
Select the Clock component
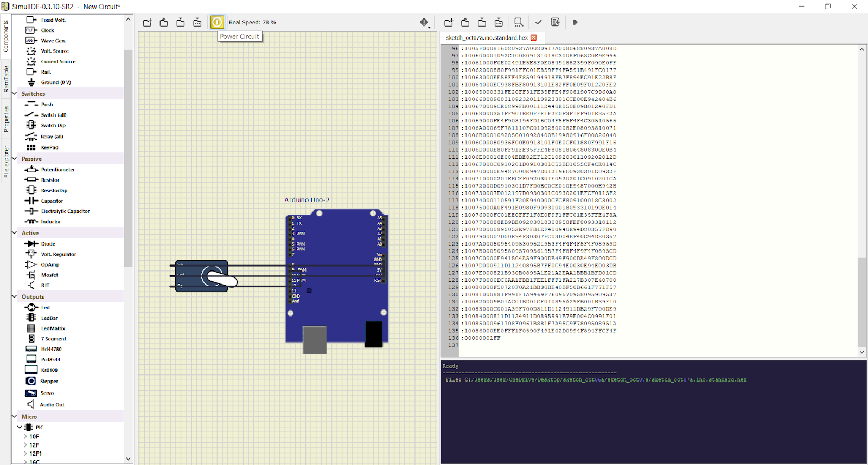click(48, 30)
